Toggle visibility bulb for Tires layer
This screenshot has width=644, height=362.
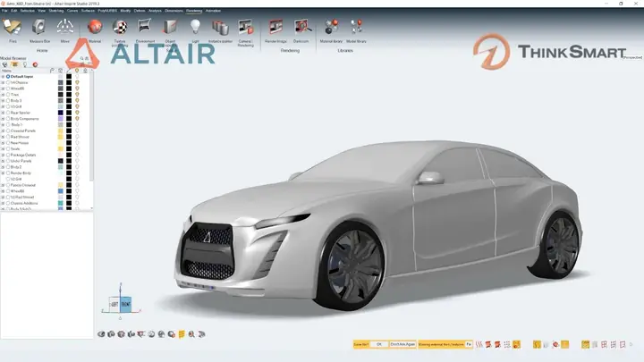(78, 94)
